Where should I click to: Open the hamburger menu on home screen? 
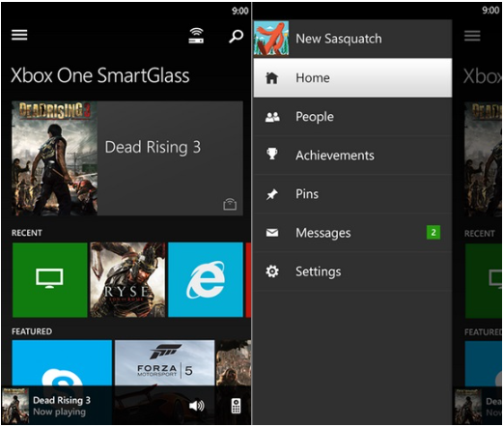point(19,35)
